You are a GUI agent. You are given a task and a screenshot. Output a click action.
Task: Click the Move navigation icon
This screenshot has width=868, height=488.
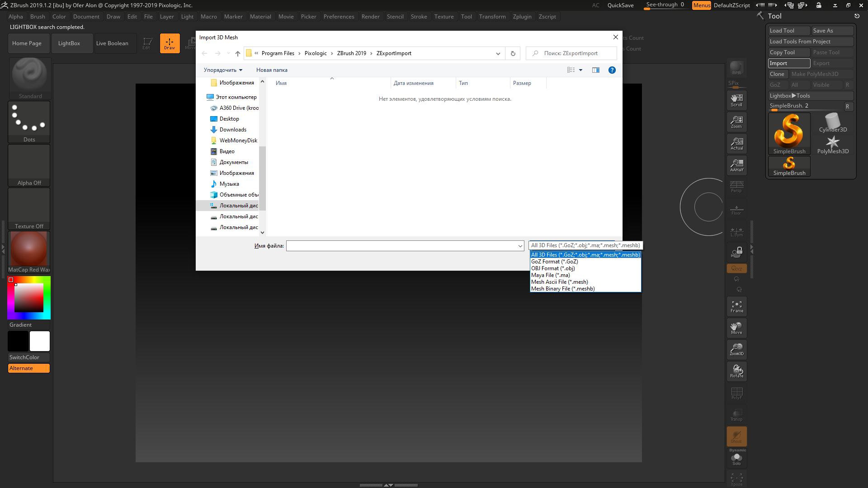click(736, 328)
